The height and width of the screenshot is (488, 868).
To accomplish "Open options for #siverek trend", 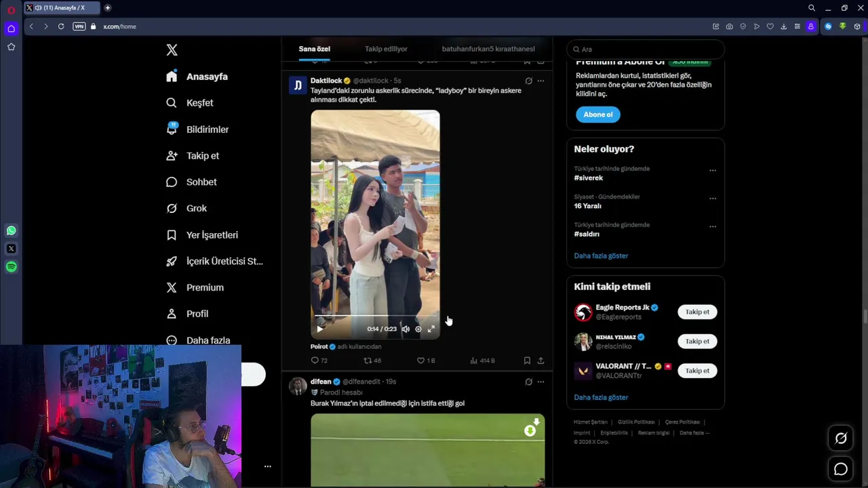I will point(713,171).
